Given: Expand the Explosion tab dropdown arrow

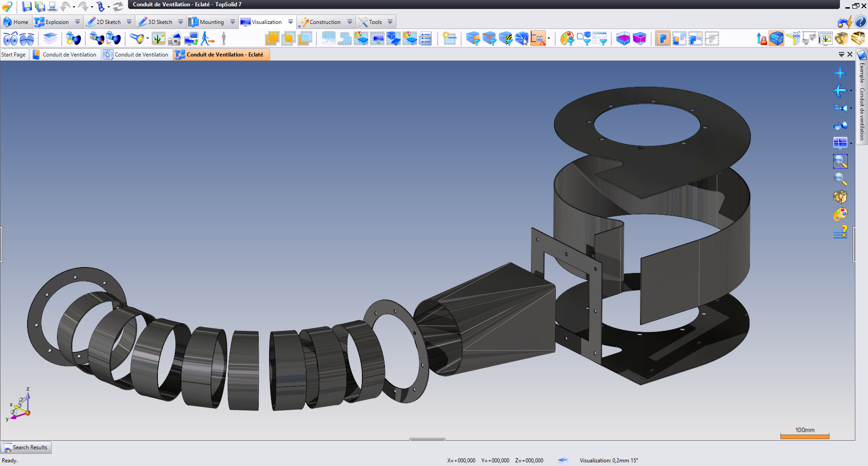Looking at the screenshot, I should (x=77, y=22).
